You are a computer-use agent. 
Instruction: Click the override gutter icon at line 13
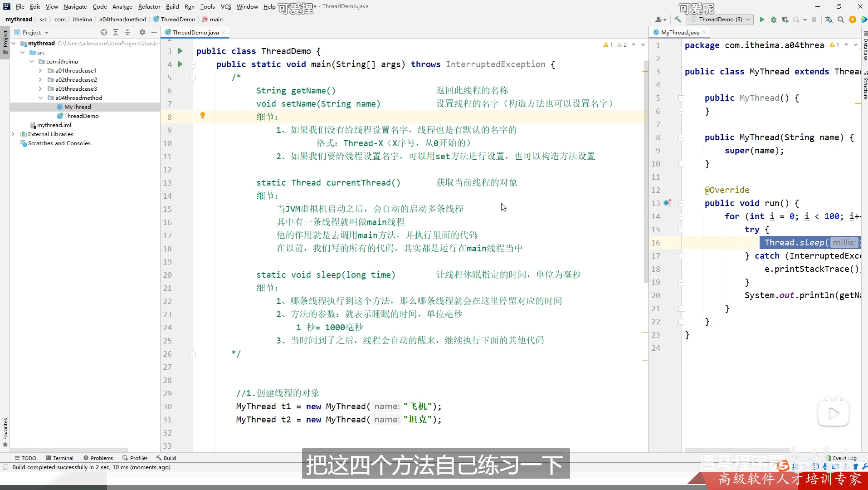(x=668, y=203)
